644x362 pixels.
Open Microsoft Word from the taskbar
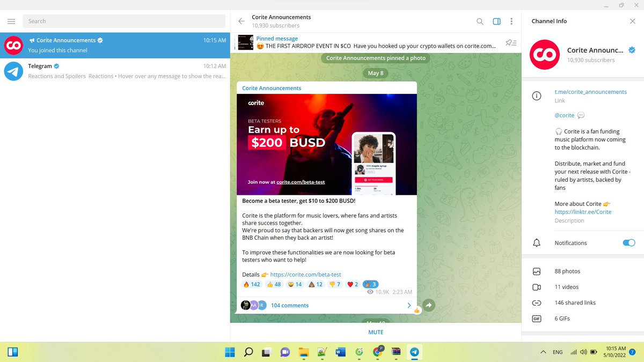(x=340, y=352)
